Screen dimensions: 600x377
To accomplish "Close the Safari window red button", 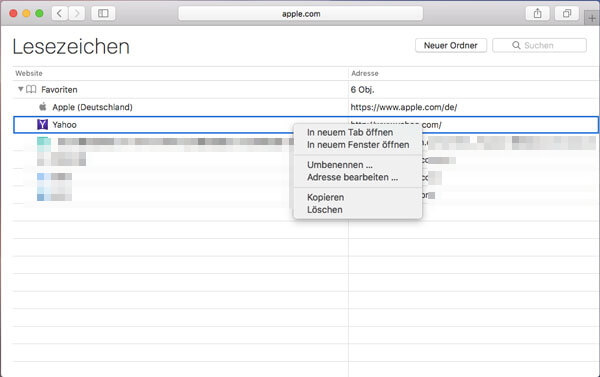I will 13,13.
